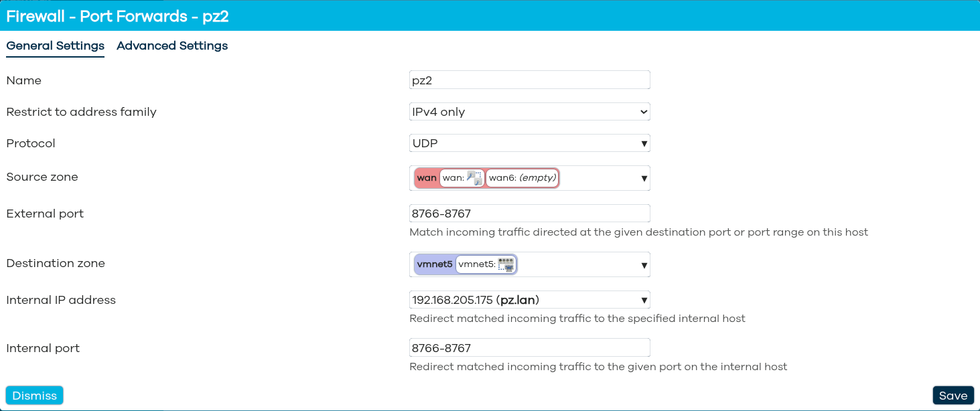This screenshot has width=980, height=411.
Task: Click the Source zone dropdown arrow
Action: click(644, 179)
